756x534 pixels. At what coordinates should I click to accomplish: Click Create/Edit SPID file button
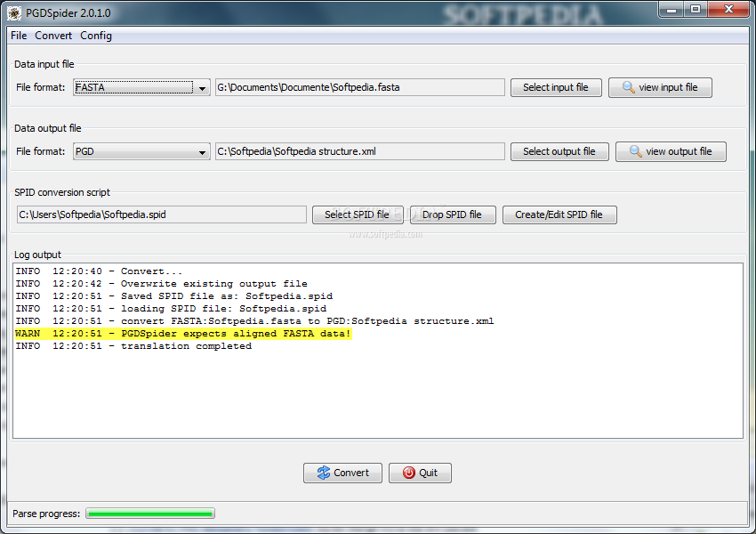pos(559,214)
